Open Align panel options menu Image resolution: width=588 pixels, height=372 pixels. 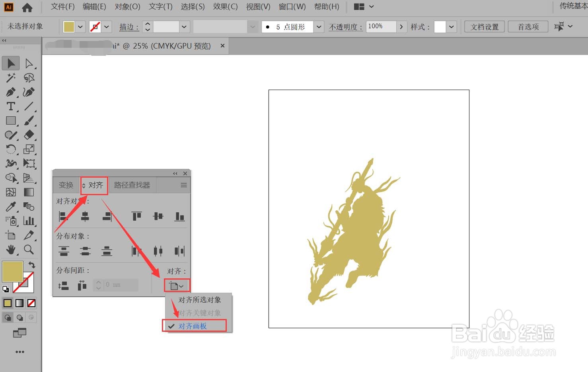click(x=183, y=185)
